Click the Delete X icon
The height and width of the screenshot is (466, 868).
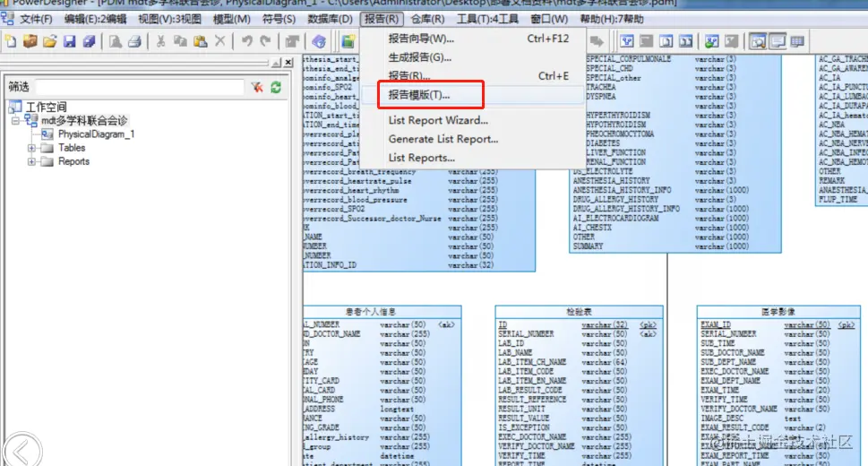219,41
